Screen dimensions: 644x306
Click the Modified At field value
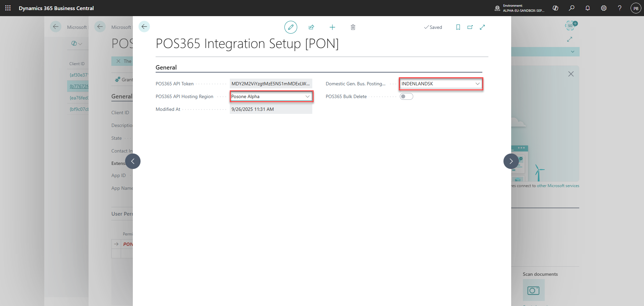[x=271, y=109]
